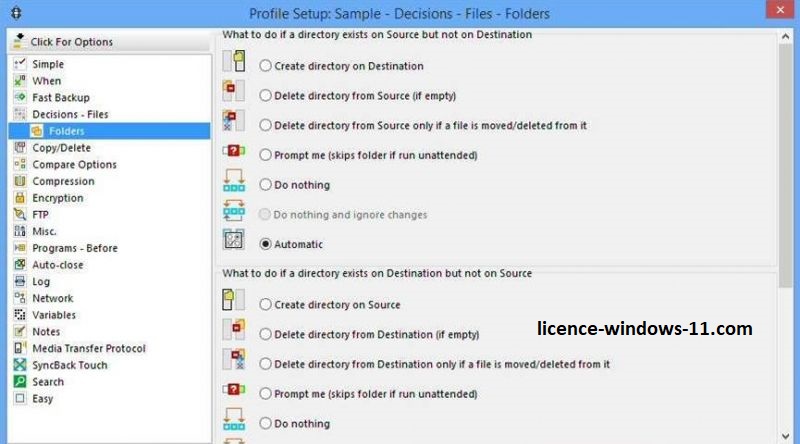Click the Notes icon in sidebar
Screen dimensions: 800x444
tap(21, 332)
